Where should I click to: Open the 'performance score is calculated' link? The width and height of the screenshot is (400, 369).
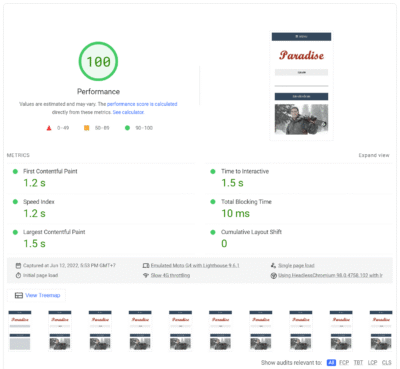[x=142, y=104]
